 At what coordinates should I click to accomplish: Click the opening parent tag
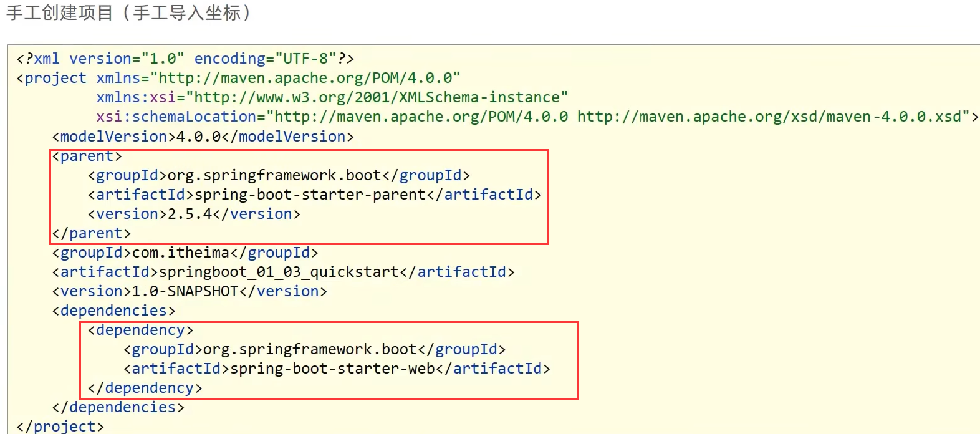pyautogui.click(x=87, y=156)
